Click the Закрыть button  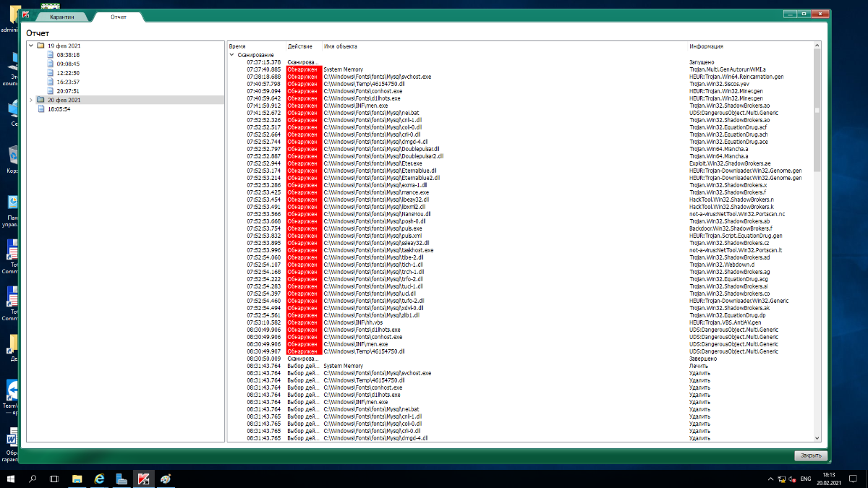tap(810, 455)
